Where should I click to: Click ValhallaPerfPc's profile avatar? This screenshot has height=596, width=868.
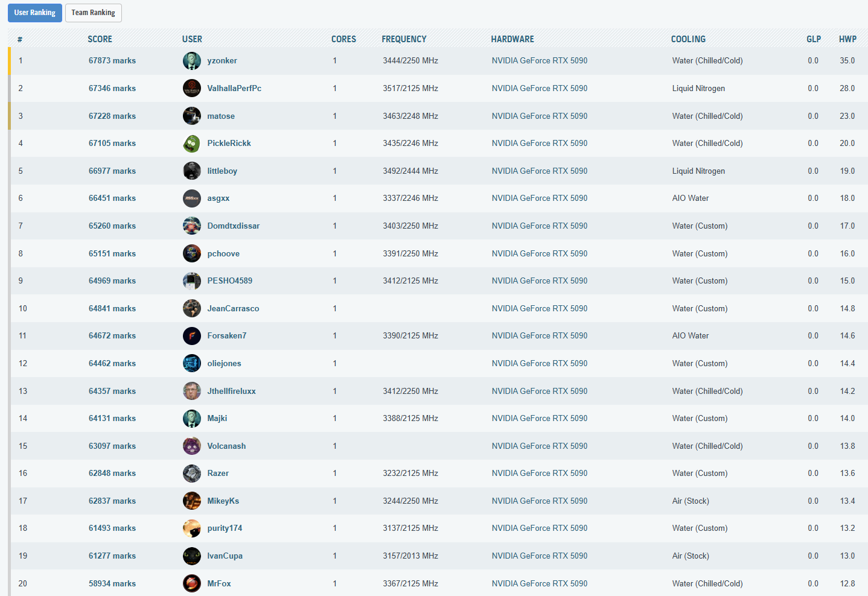tap(191, 88)
